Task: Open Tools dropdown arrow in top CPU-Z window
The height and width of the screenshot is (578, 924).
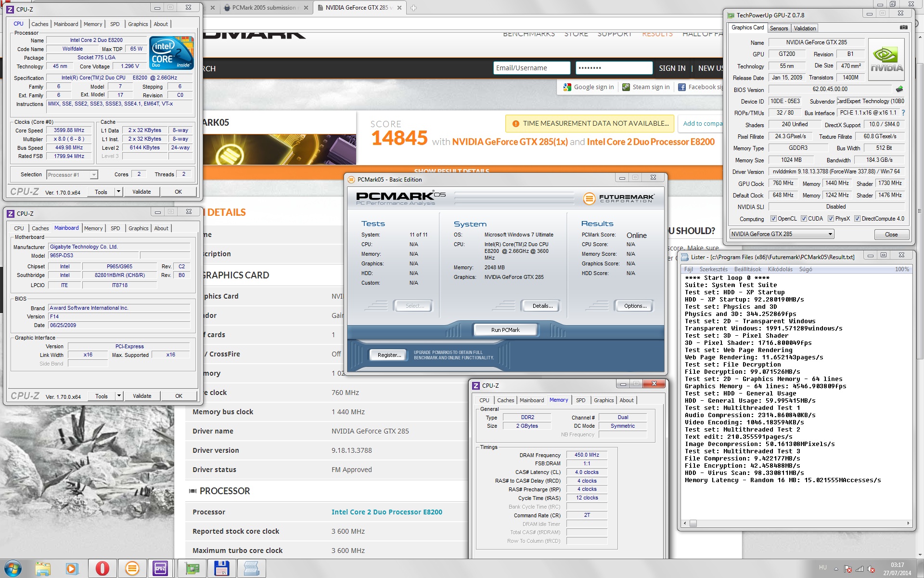Action: (x=118, y=192)
